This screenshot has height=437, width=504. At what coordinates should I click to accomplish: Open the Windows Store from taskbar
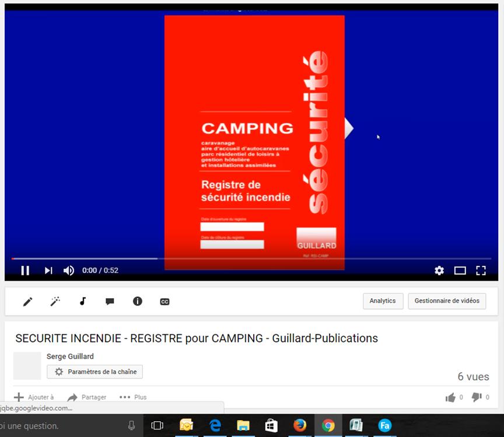271,425
